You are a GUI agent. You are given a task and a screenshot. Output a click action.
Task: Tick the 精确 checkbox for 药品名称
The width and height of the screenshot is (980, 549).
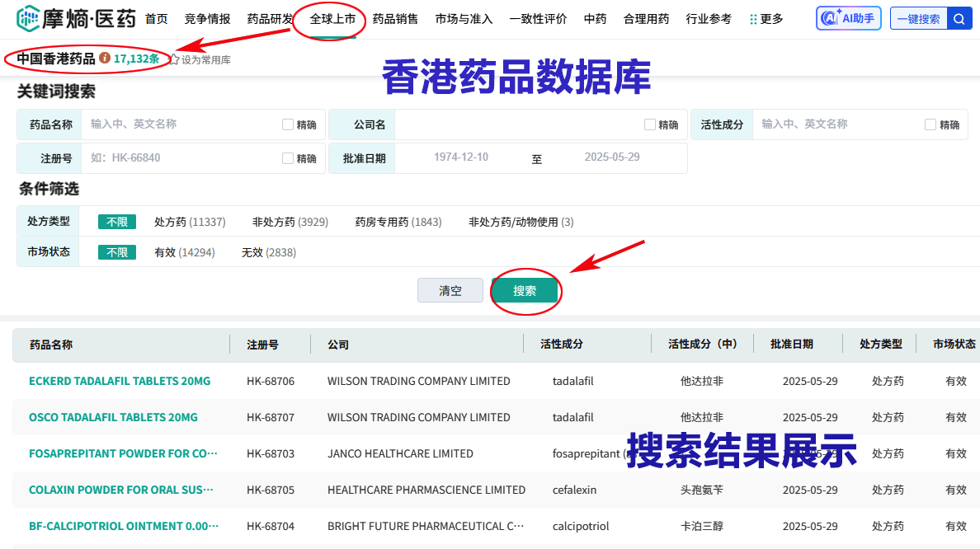tap(288, 124)
